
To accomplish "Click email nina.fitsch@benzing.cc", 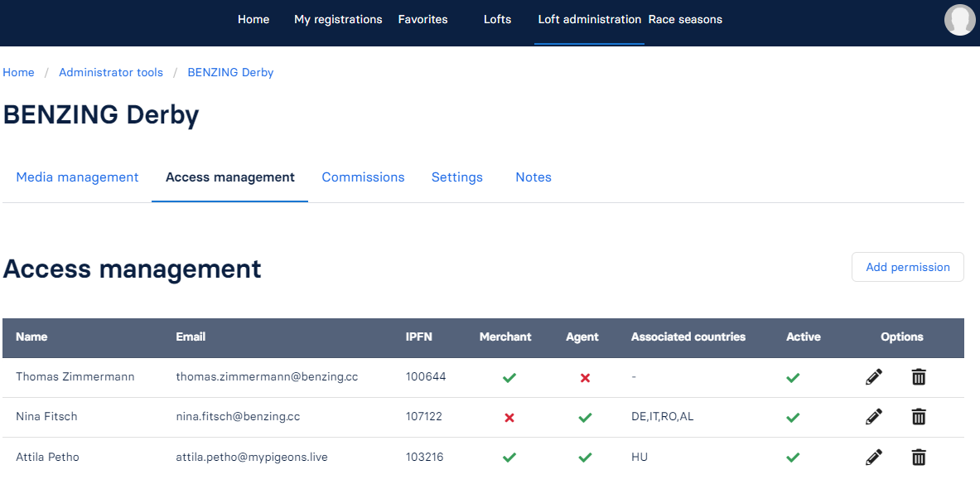I will coord(238,416).
